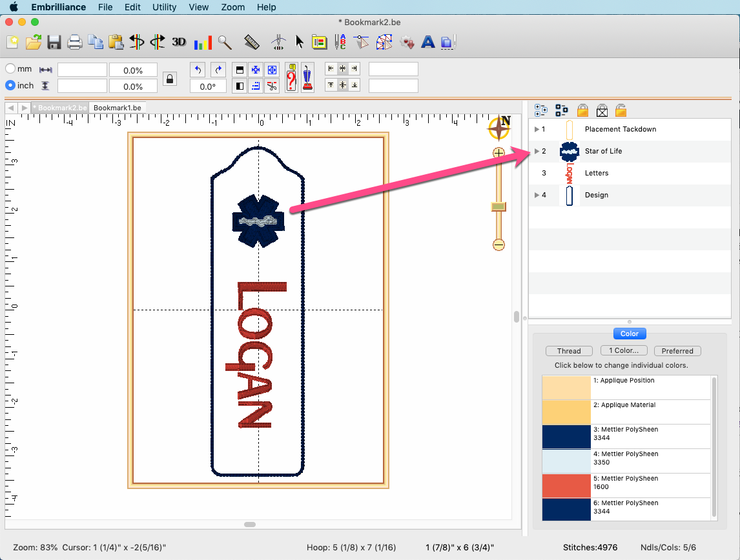This screenshot has height=560, width=740.
Task: Select the mm units radio button
Action: [x=10, y=68]
